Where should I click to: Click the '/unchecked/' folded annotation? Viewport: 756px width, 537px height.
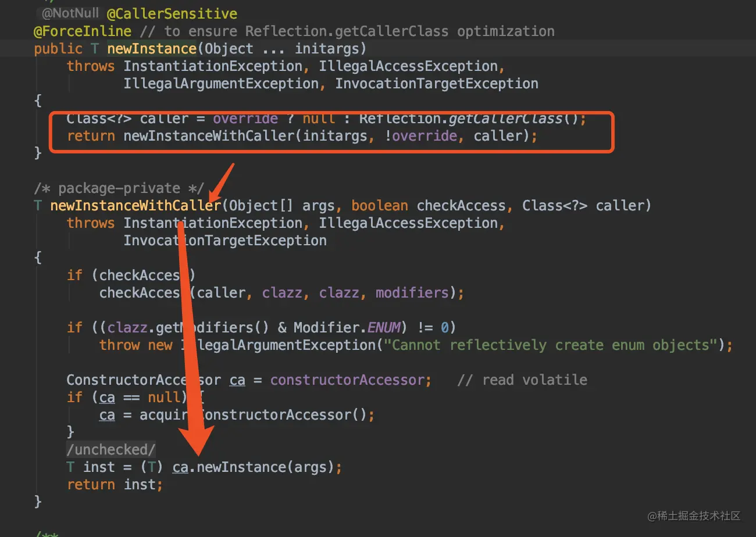(111, 449)
